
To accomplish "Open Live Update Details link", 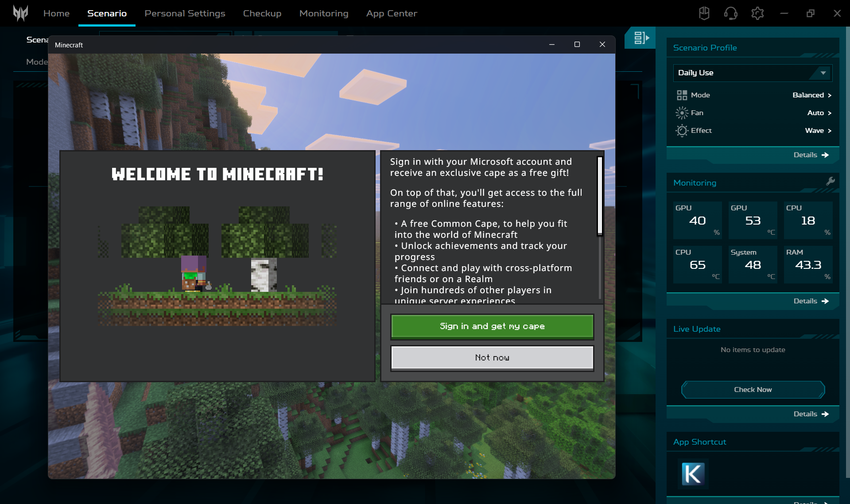I will (x=811, y=414).
